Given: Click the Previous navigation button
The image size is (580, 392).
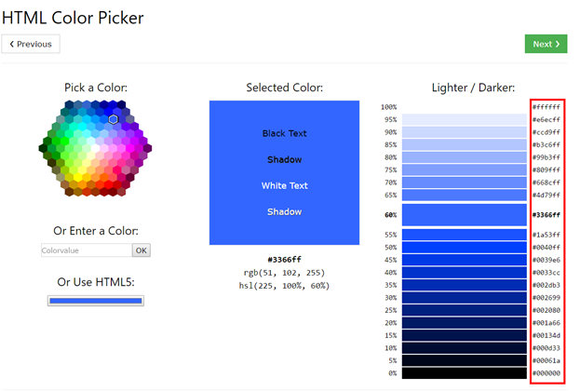Looking at the screenshot, I should pyautogui.click(x=31, y=44).
